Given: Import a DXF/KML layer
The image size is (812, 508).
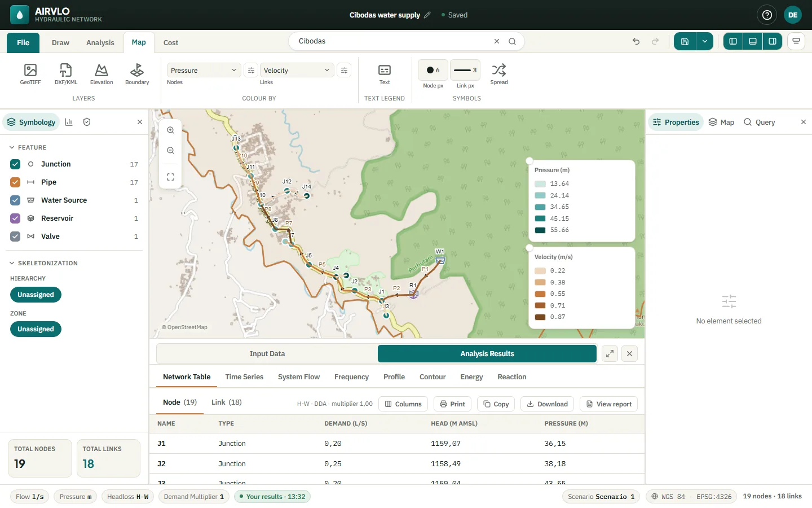Looking at the screenshot, I should tap(66, 74).
